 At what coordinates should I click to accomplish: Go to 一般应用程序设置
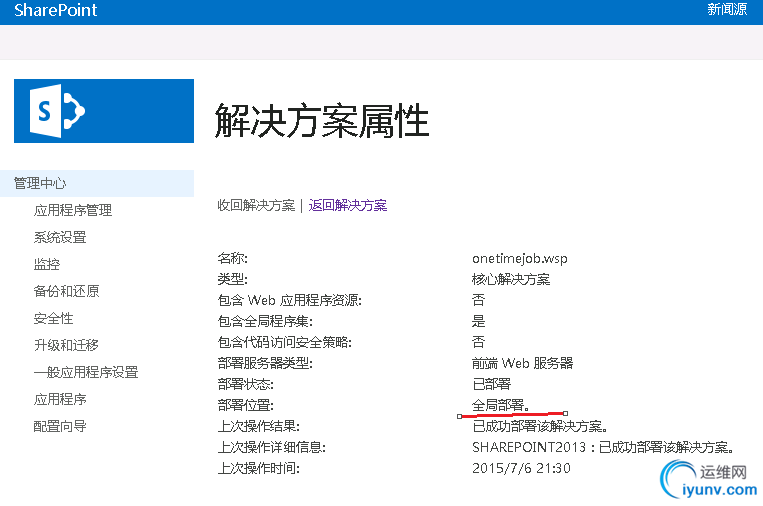coord(86,373)
